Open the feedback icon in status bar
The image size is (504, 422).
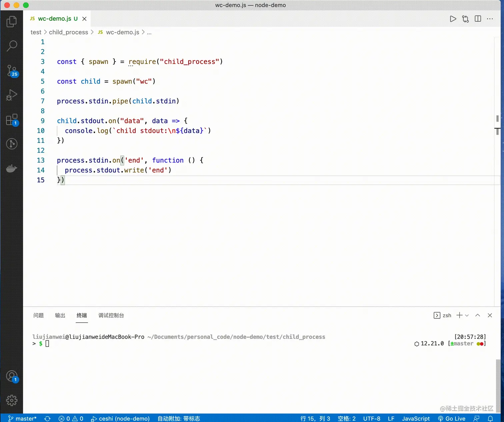[x=476, y=418]
